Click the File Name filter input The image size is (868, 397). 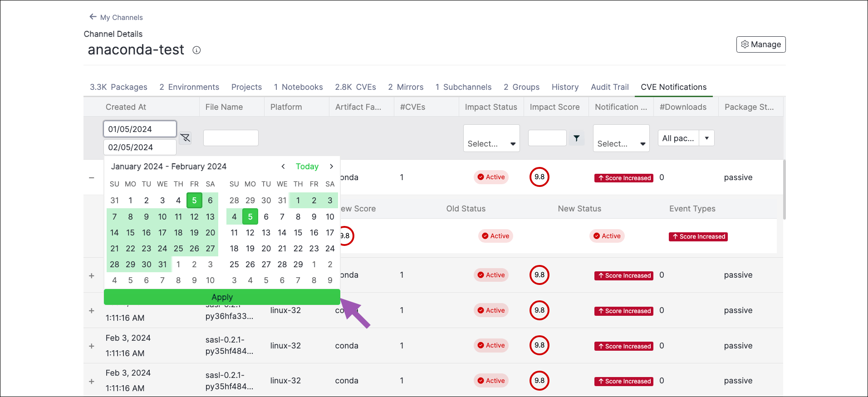tap(230, 138)
